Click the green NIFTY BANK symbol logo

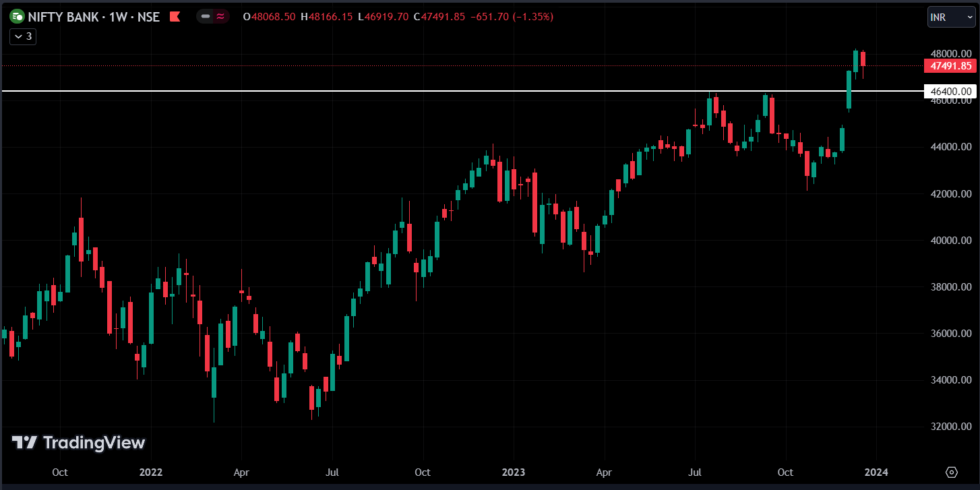(18, 16)
